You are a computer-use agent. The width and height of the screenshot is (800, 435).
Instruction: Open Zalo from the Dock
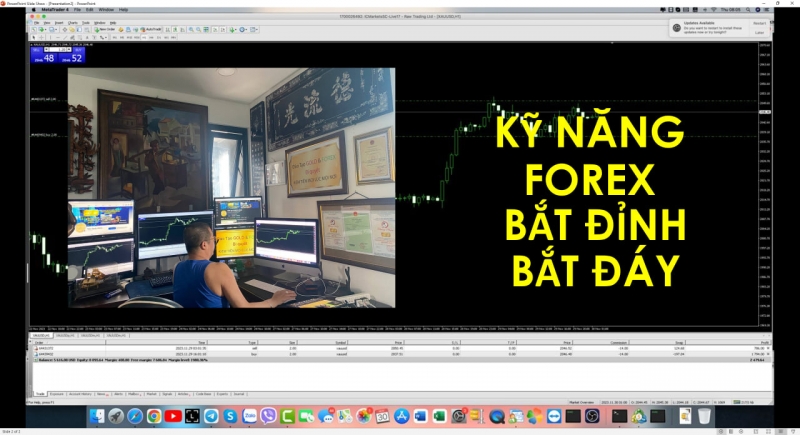[x=249, y=416]
